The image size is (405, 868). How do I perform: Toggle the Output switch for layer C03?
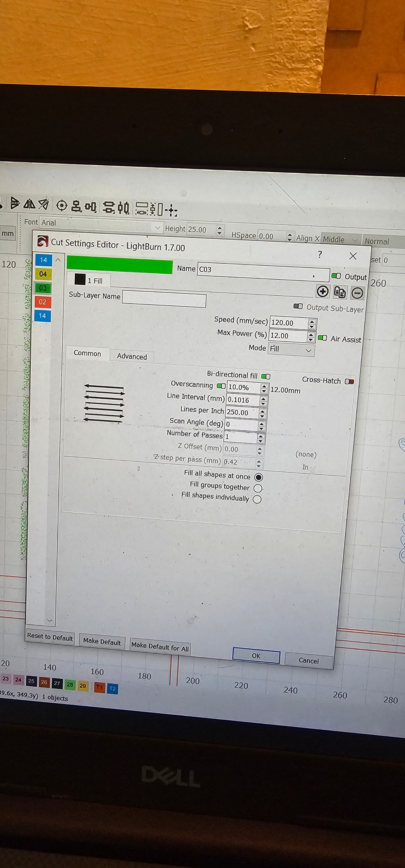(x=336, y=276)
